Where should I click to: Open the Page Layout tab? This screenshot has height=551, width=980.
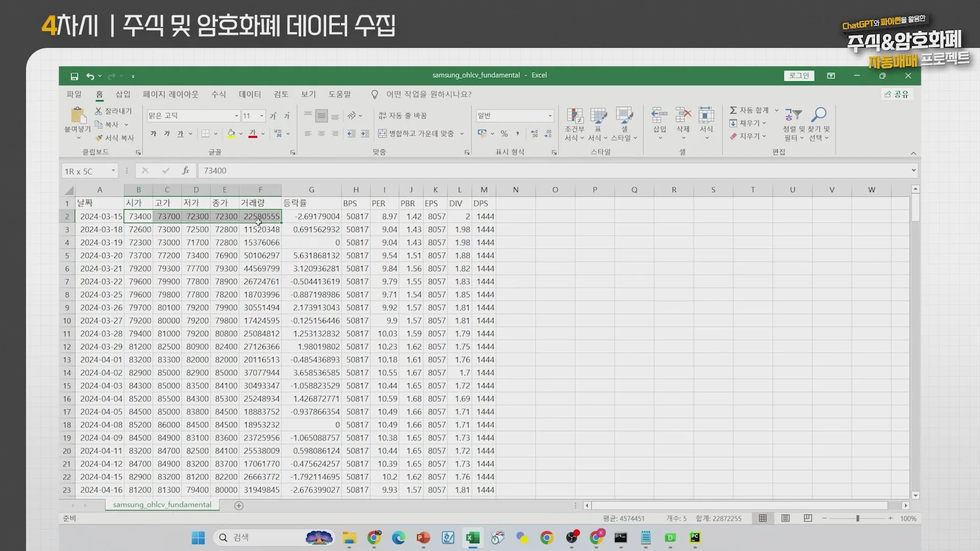(x=170, y=94)
